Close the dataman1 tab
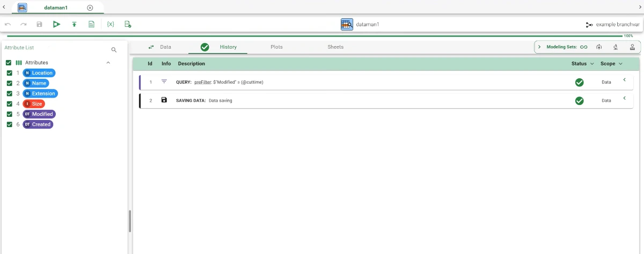The width and height of the screenshot is (644, 254). (90, 8)
